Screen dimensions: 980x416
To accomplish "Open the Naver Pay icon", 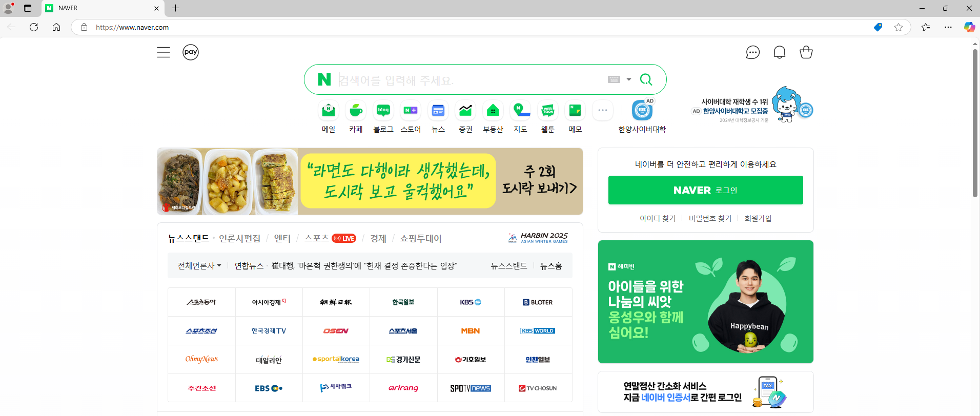I will coord(191,52).
